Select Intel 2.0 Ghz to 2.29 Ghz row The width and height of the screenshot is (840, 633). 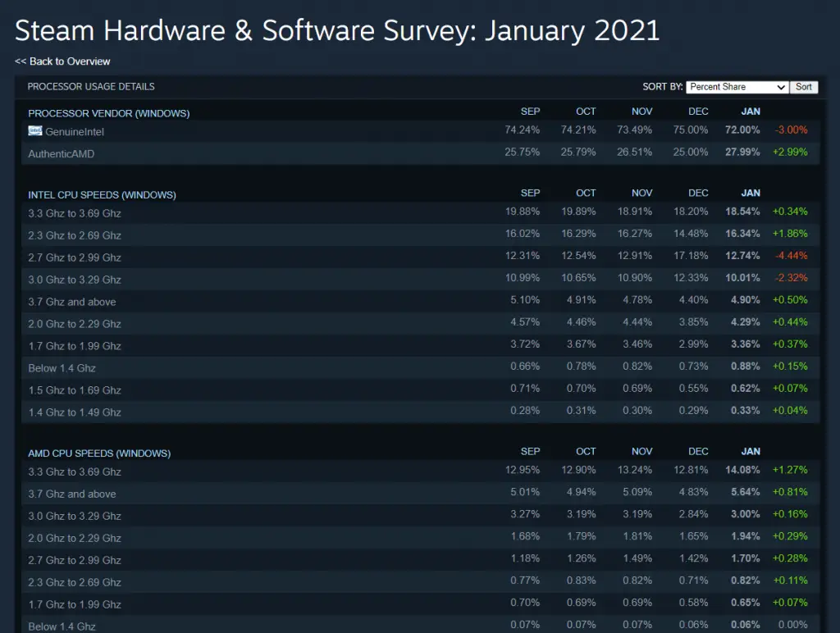[x=421, y=323]
